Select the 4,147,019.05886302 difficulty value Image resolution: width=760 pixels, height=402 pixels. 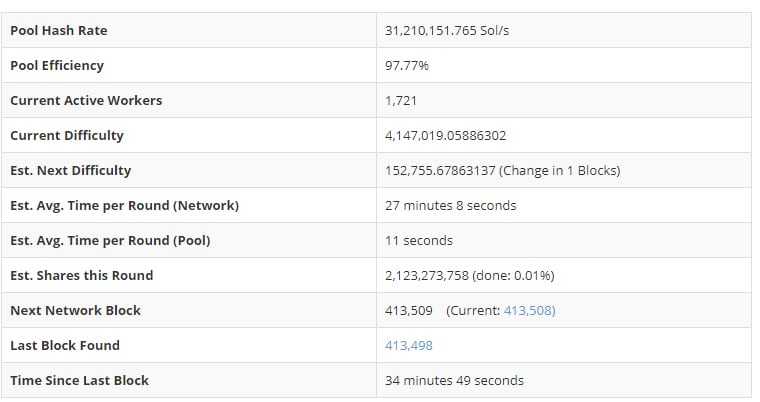(454, 135)
